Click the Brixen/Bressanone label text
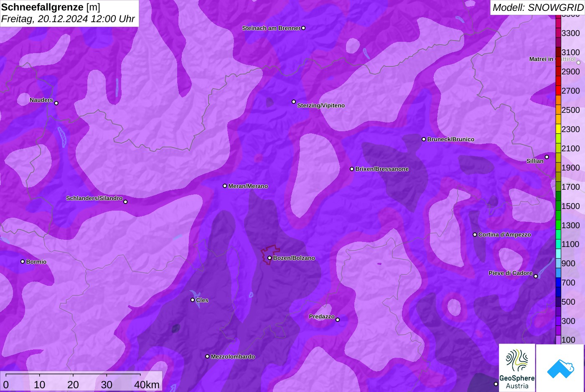Image resolution: width=585 pixels, height=392 pixels. pyautogui.click(x=382, y=169)
